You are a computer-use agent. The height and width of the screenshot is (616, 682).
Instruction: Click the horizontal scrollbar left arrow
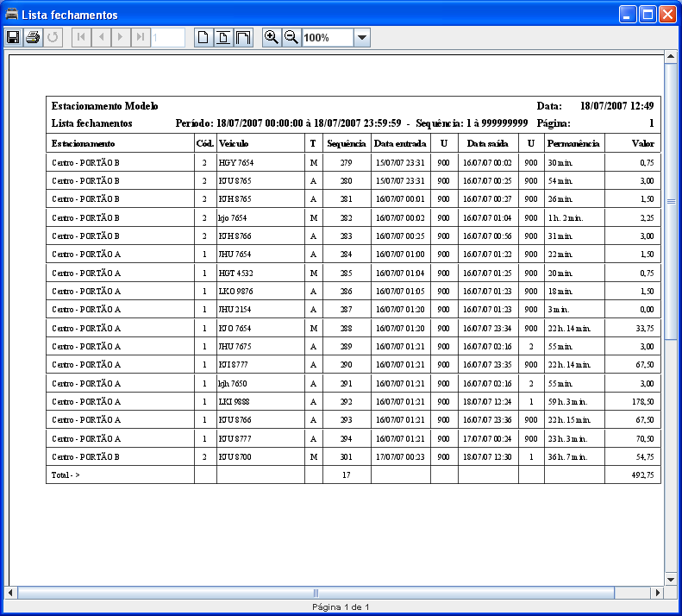(x=10, y=593)
